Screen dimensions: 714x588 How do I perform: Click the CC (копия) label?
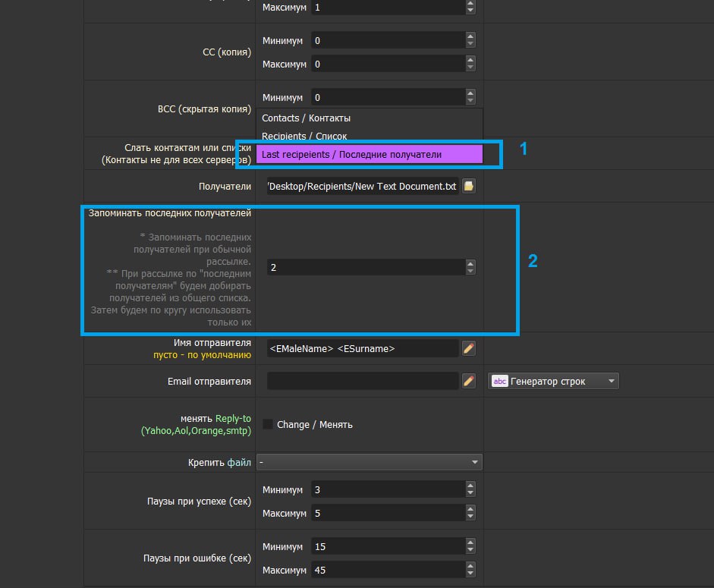point(227,52)
